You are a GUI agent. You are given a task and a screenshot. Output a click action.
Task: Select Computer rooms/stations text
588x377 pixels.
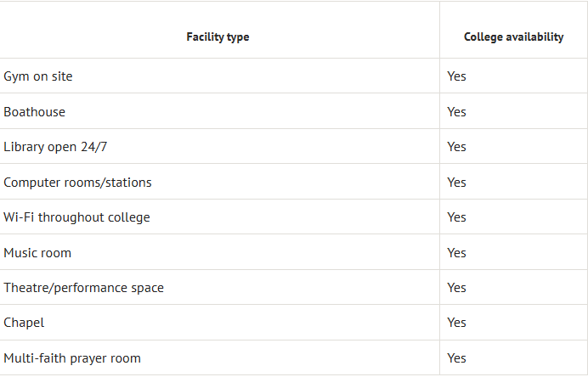(77, 182)
